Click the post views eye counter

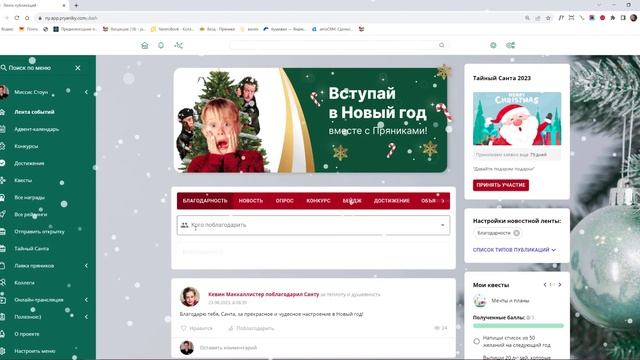coord(440,328)
